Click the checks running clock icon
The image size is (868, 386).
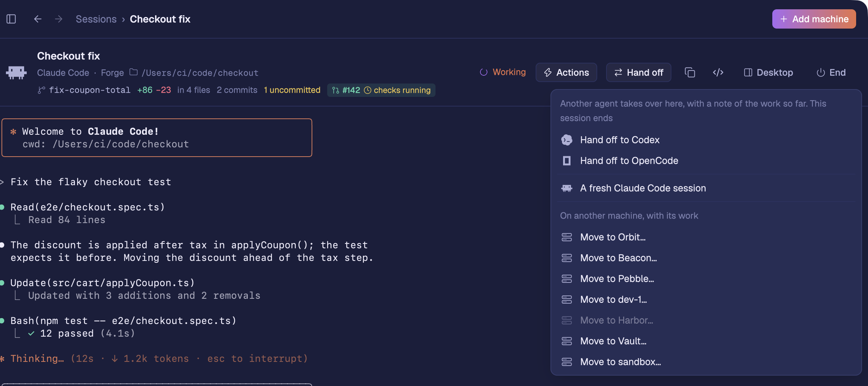(368, 90)
